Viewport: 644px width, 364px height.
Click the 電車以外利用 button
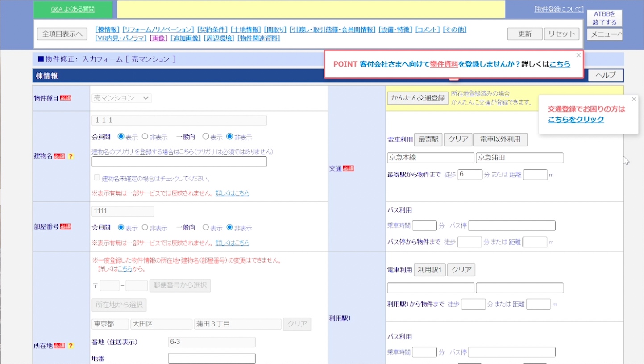500,139
